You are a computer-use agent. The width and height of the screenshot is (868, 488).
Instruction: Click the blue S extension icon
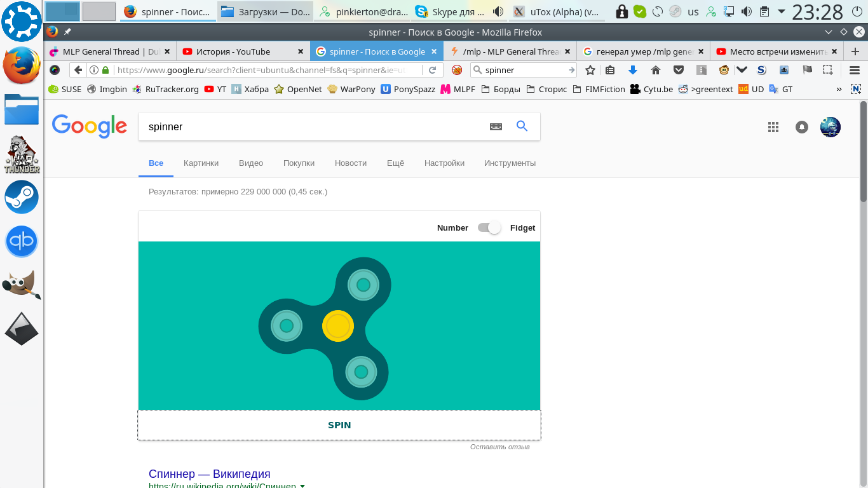[x=761, y=70]
